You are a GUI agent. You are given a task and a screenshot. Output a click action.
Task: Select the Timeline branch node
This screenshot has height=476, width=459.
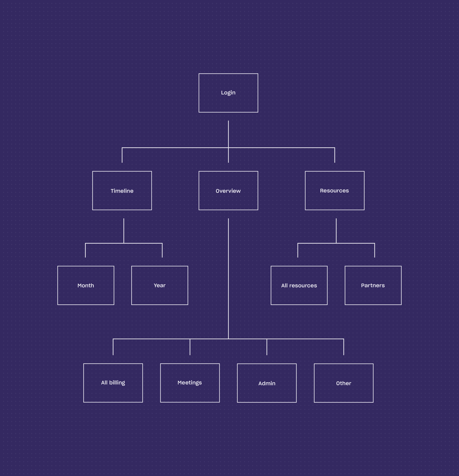(x=122, y=190)
